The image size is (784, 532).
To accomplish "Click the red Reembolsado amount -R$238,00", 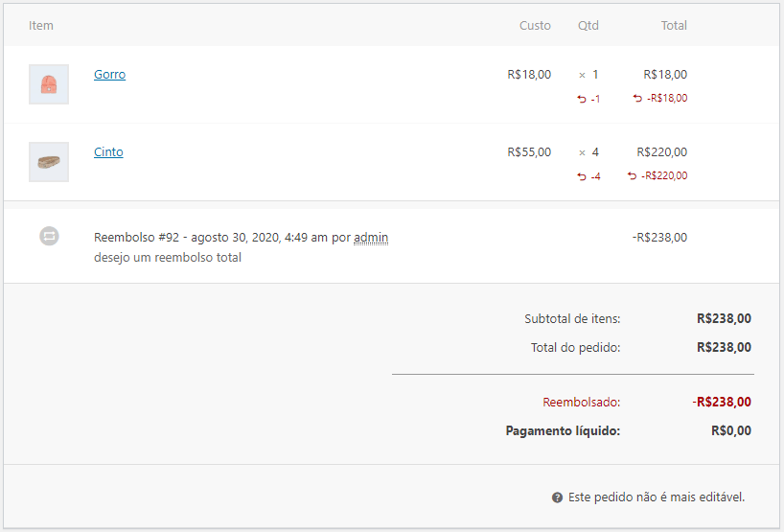I will click(722, 403).
